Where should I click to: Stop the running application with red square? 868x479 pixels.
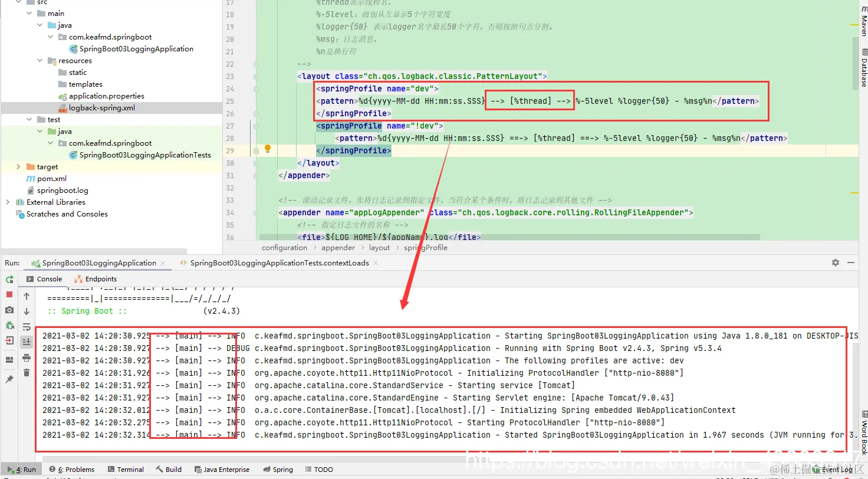(9, 294)
